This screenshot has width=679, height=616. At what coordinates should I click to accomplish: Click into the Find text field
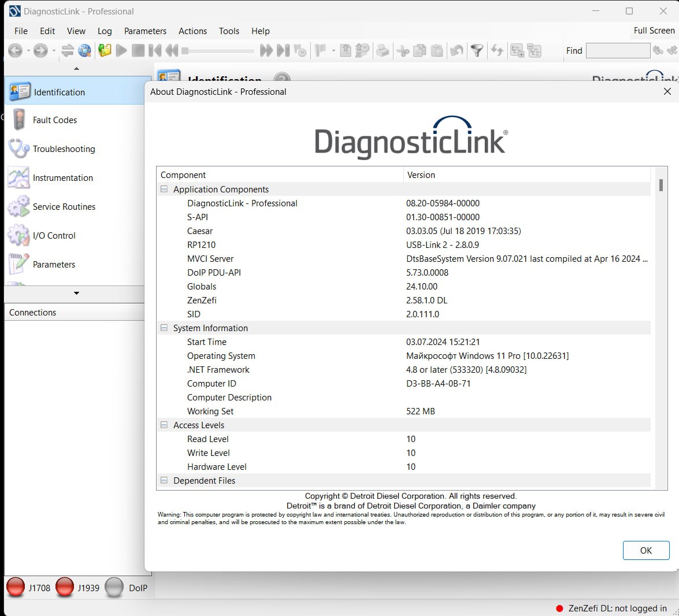[x=618, y=51]
